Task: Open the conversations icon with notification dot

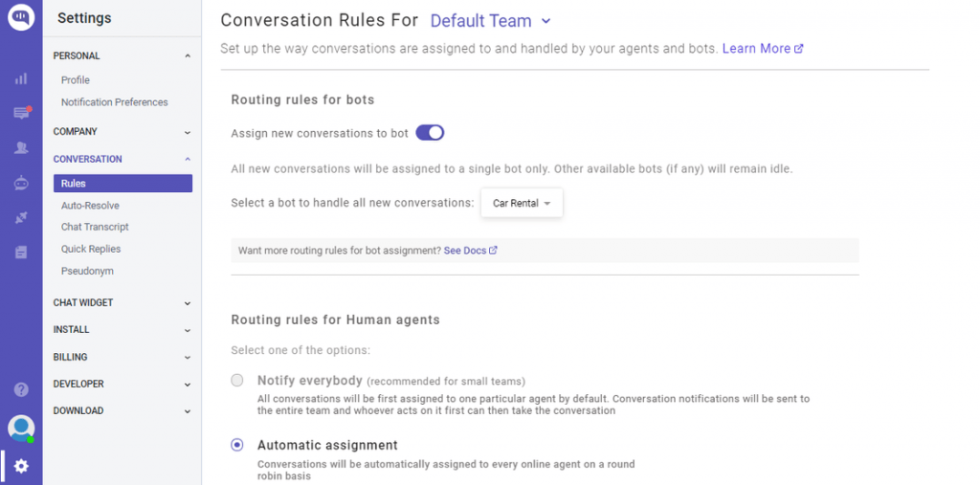Action: (x=21, y=113)
